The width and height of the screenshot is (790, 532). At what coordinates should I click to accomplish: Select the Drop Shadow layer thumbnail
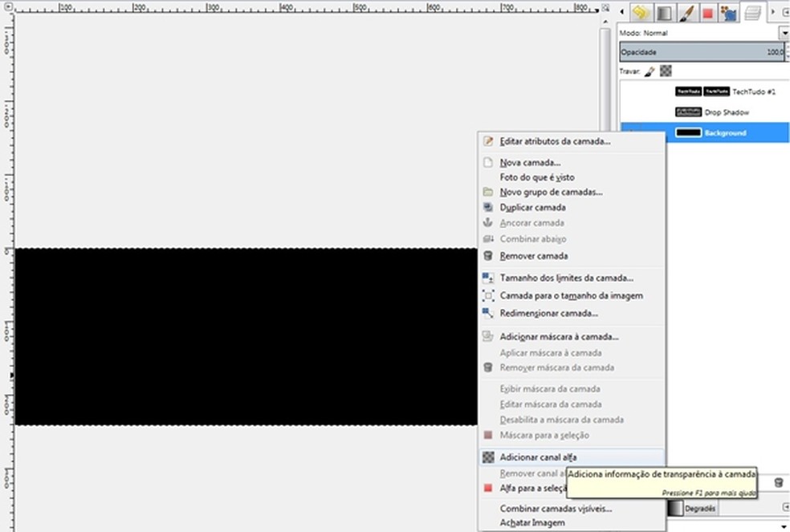689,112
